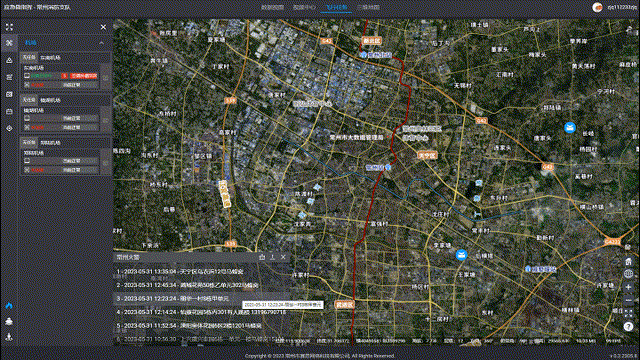Zoom out with the map minus button
Screen dimensions: 640x360
coord(629,301)
